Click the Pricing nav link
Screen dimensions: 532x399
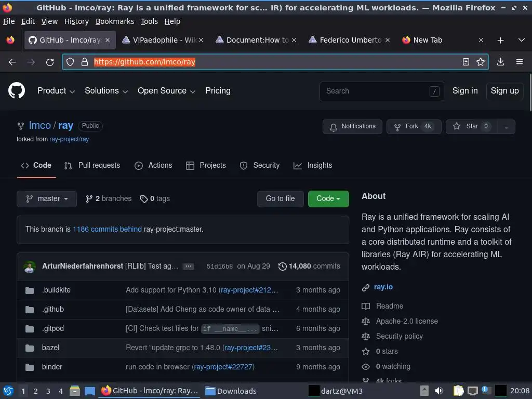pos(218,90)
